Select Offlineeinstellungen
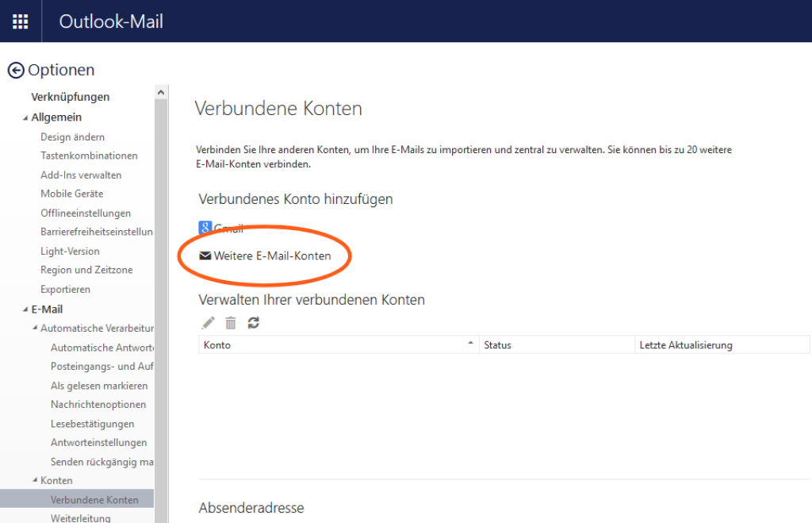Viewport: 812px width, 523px height. point(86,213)
